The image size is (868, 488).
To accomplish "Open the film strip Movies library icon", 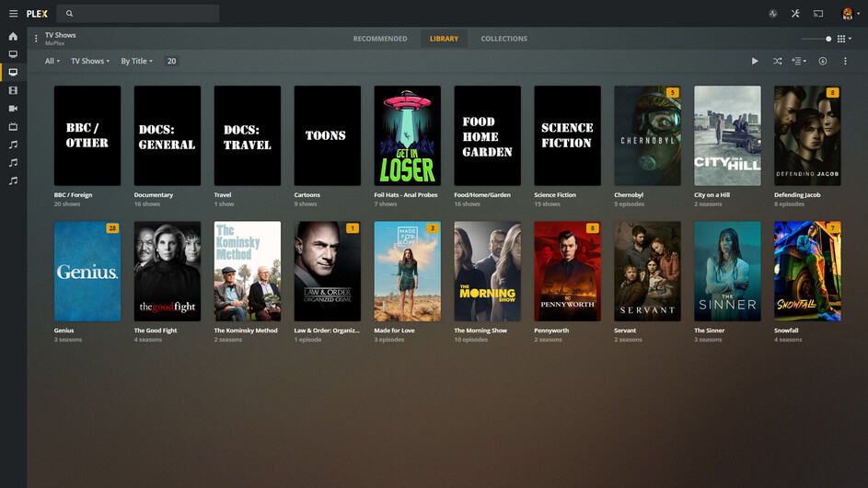I will click(13, 90).
